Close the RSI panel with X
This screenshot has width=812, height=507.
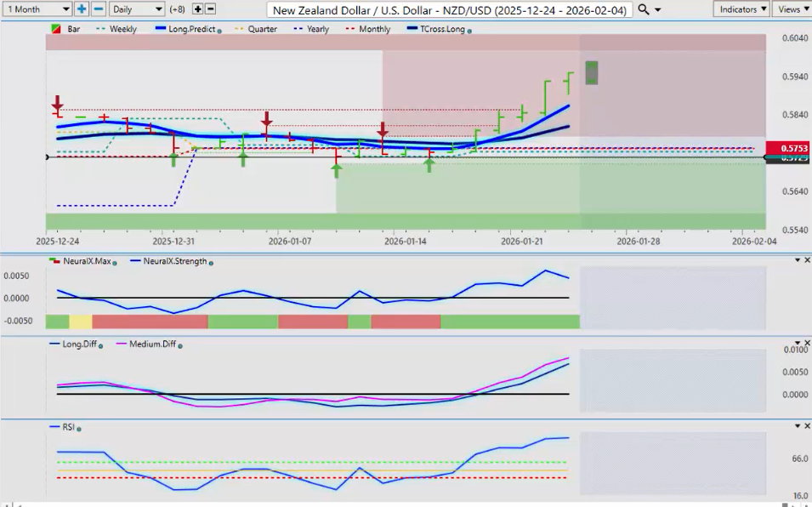point(807,425)
